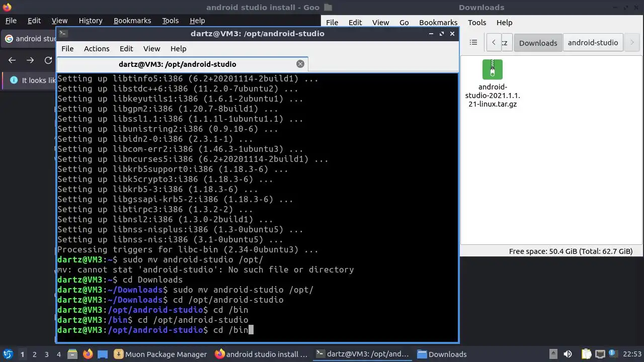This screenshot has height=362, width=644.
Task: Open file manager File menu
Action: pyautogui.click(x=332, y=23)
